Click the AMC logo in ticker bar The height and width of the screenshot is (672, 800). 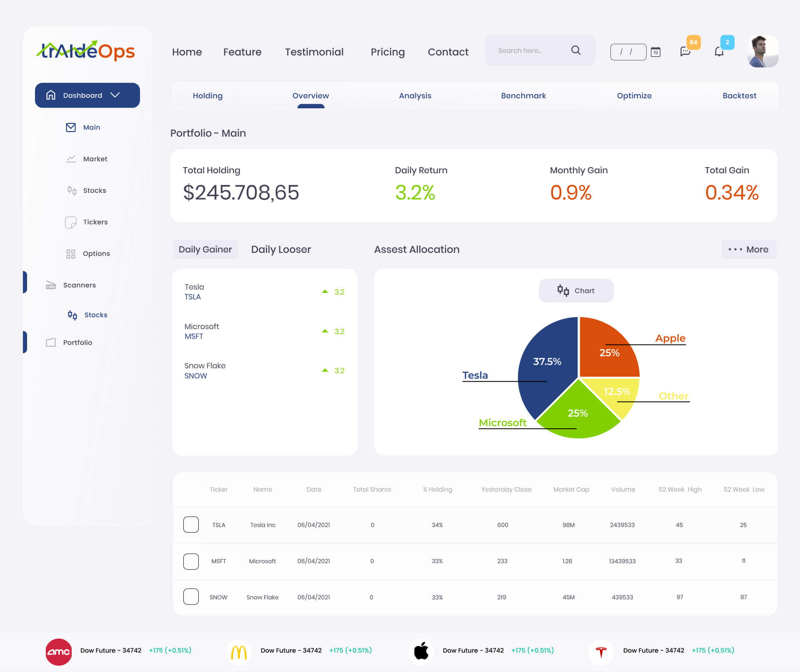click(59, 652)
